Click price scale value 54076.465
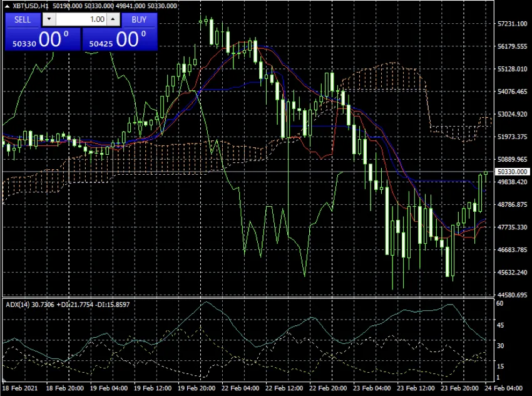This screenshot has height=396, width=532. click(x=513, y=91)
